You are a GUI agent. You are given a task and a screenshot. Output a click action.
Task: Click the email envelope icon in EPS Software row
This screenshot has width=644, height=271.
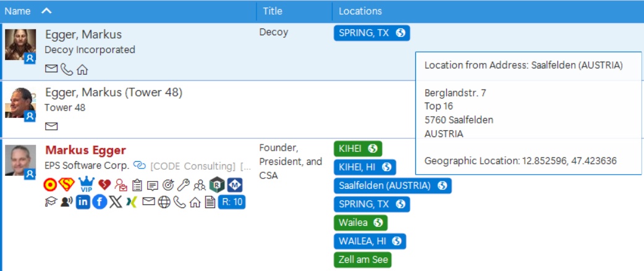coord(148,202)
